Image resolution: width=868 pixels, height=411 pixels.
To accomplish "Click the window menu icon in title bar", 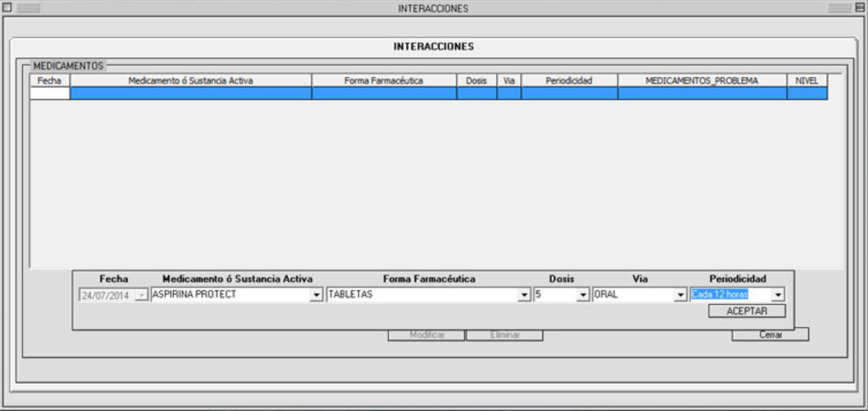I will click(7, 8).
